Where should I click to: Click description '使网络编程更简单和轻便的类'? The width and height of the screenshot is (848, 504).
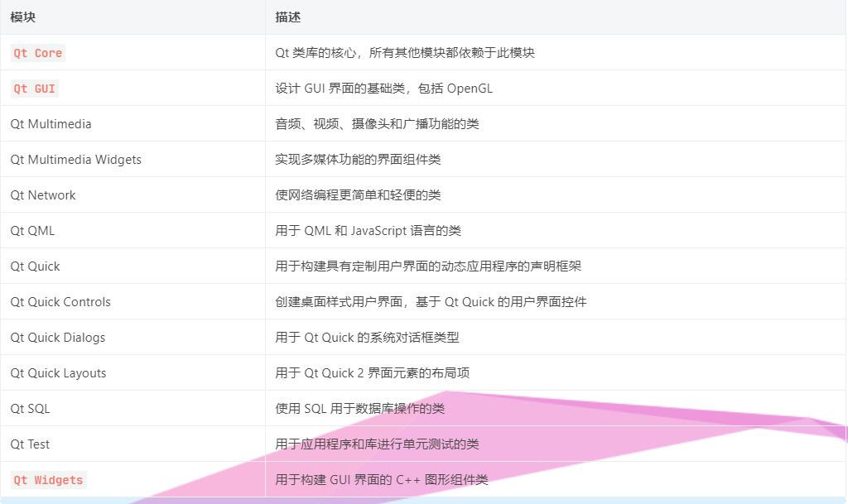point(358,195)
